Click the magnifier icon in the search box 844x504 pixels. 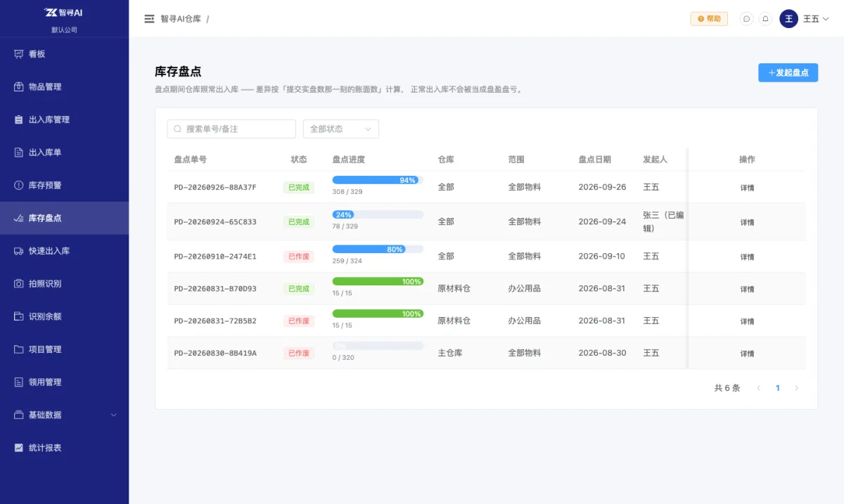pos(178,129)
